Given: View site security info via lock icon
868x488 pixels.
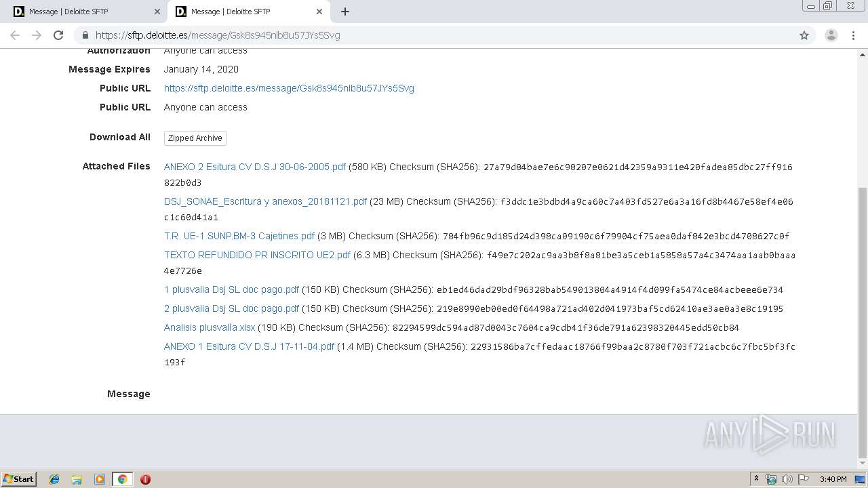Looking at the screenshot, I should (x=85, y=35).
